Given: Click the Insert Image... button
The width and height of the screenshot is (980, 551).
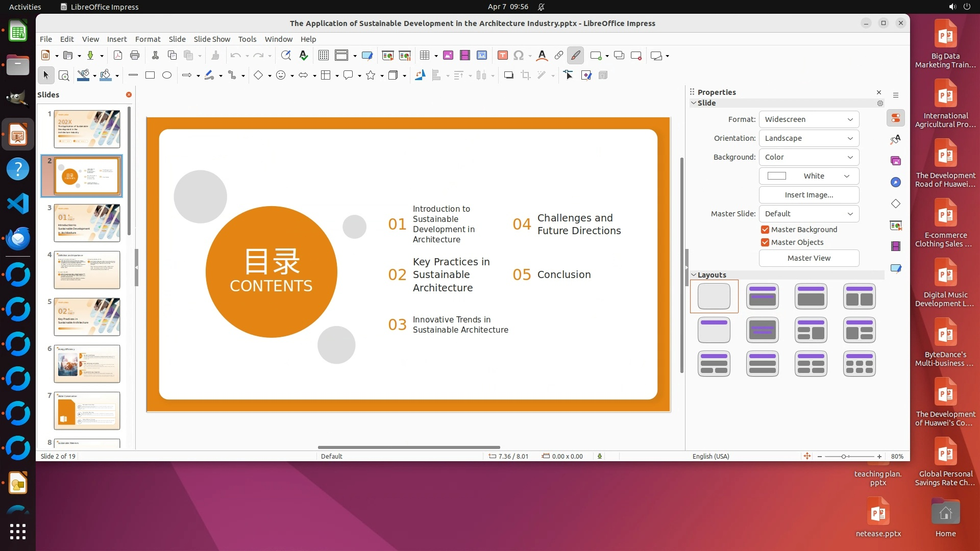Looking at the screenshot, I should 808,195.
